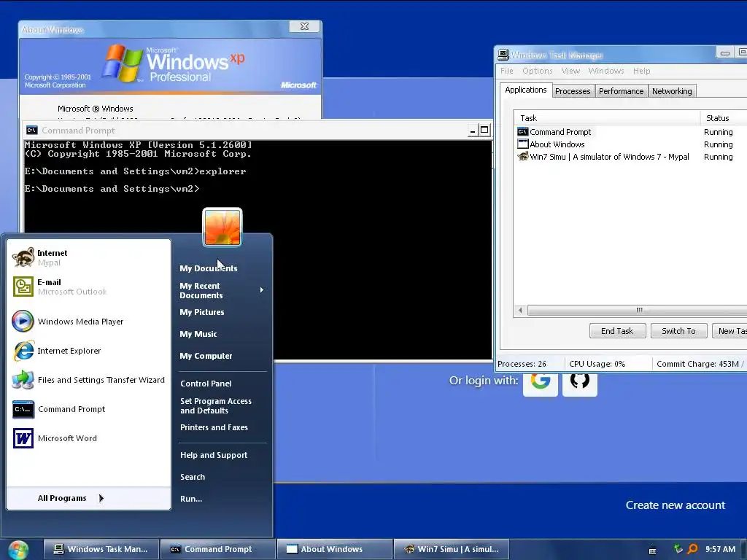Select Command Prompt icon in Task list
This screenshot has width=747, height=560.
tap(522, 132)
